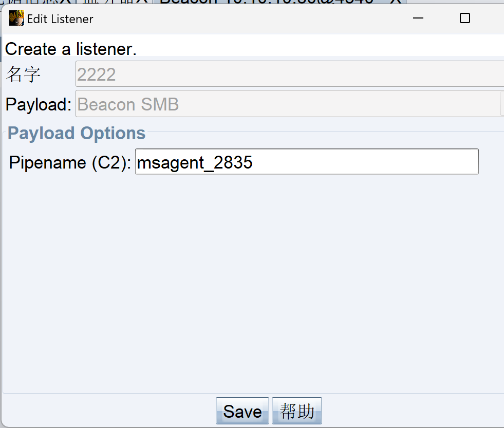Close the Beacon 10.10.10.80 tab
The height and width of the screenshot is (428, 504).
click(x=396, y=2)
